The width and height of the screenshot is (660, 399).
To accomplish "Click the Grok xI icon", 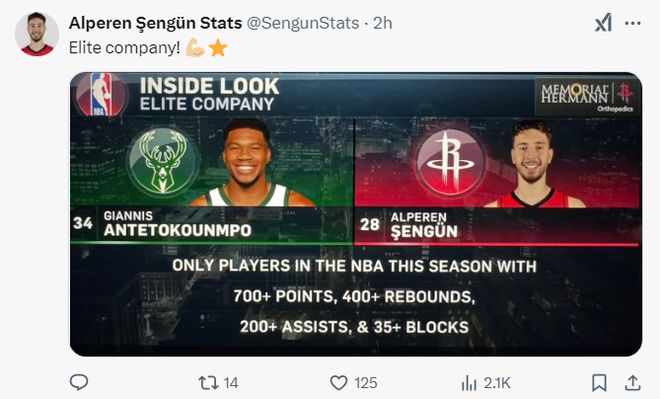I will 603,23.
